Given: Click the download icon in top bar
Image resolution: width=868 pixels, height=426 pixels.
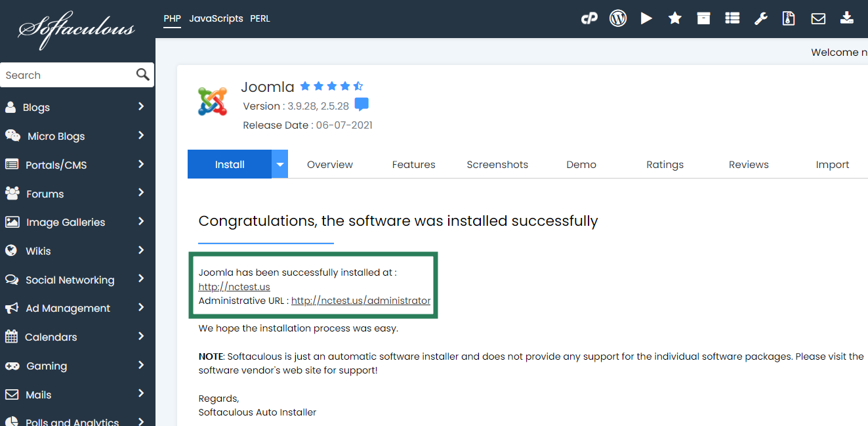Looking at the screenshot, I should [847, 18].
